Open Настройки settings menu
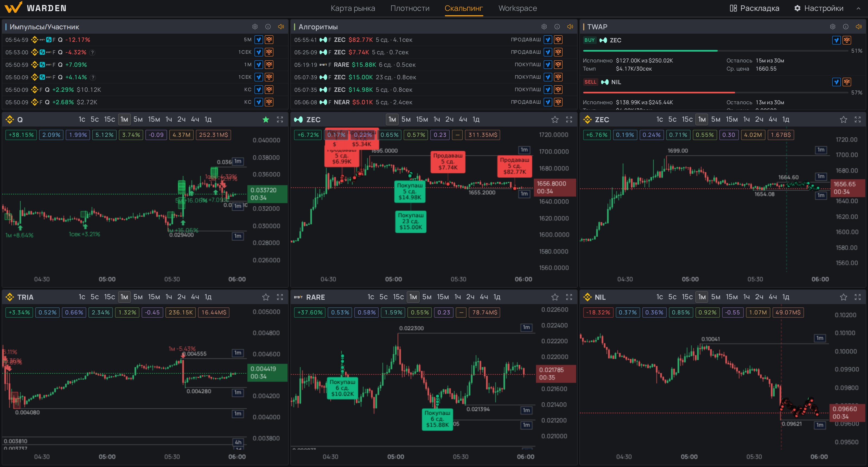 818,8
